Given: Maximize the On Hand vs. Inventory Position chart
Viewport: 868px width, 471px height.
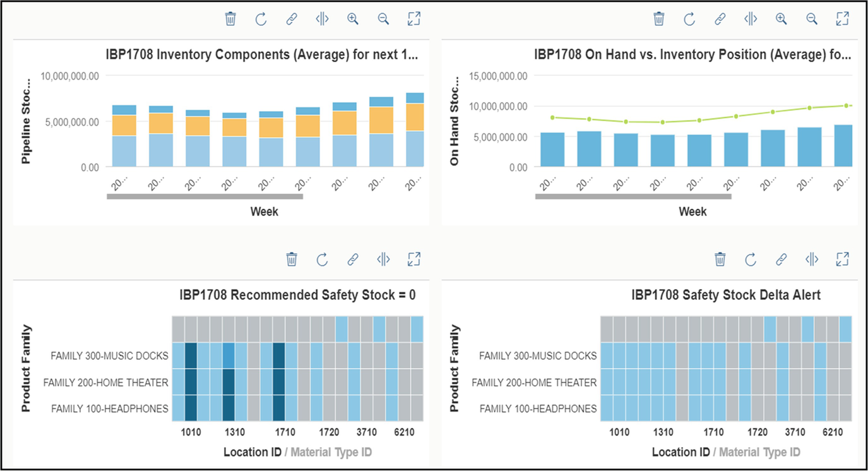Looking at the screenshot, I should point(842,19).
